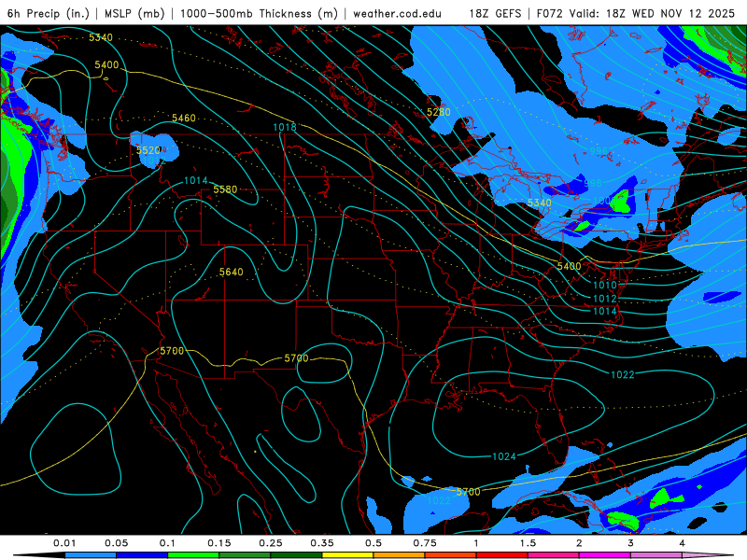This screenshot has height=560, width=747.
Task: Click the '18Z GEFS' model run label
Action: coord(495,13)
